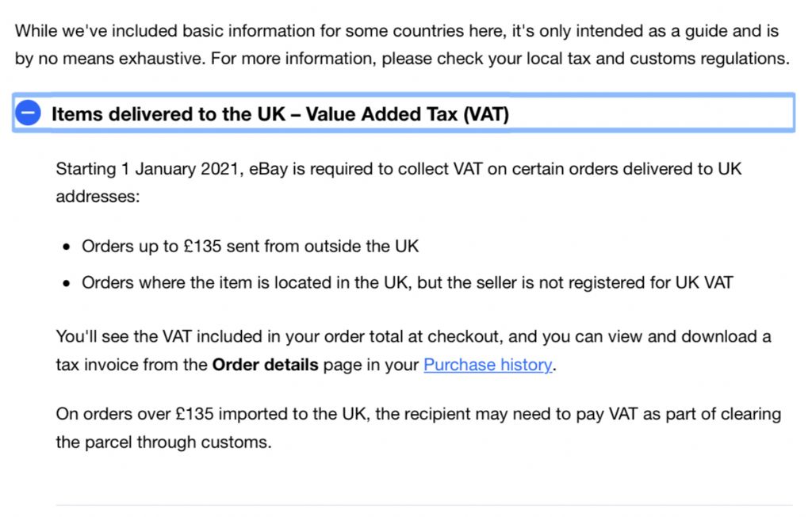The width and height of the screenshot is (812, 517).
Task: Click 'the parcel through customs.' text line
Action: coord(163,442)
